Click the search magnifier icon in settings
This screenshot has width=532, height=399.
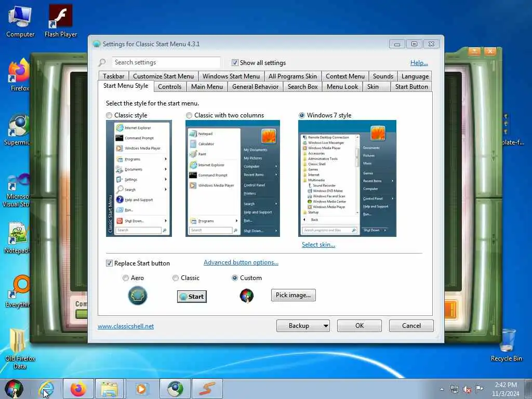point(102,62)
